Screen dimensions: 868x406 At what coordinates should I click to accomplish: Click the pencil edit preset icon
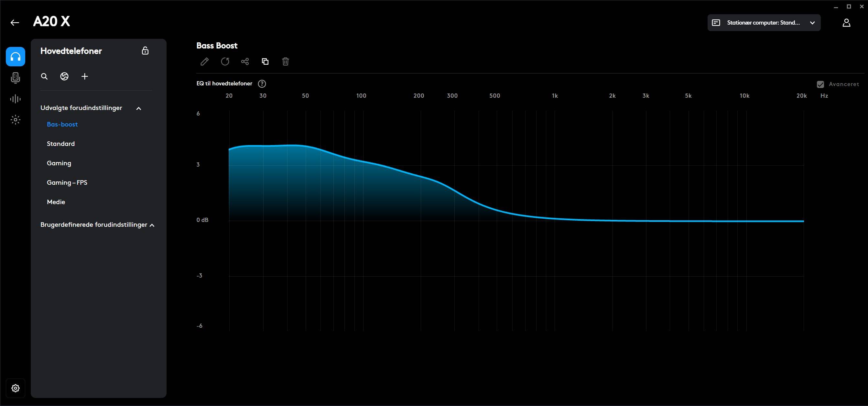204,62
